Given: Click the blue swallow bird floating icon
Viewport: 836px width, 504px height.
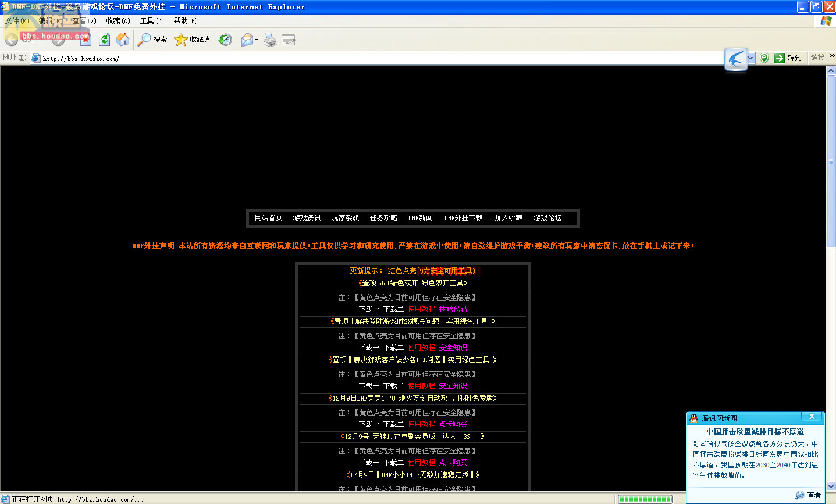Looking at the screenshot, I should tap(736, 59).
